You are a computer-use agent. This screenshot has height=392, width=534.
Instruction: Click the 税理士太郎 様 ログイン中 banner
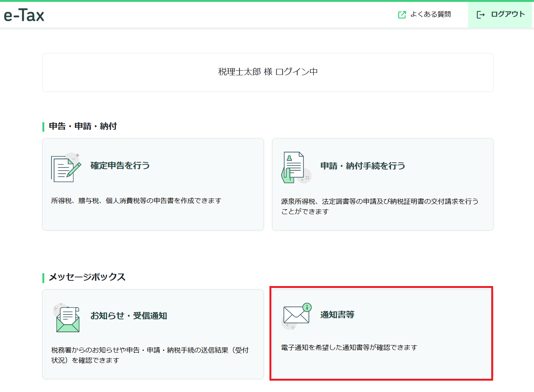point(268,72)
